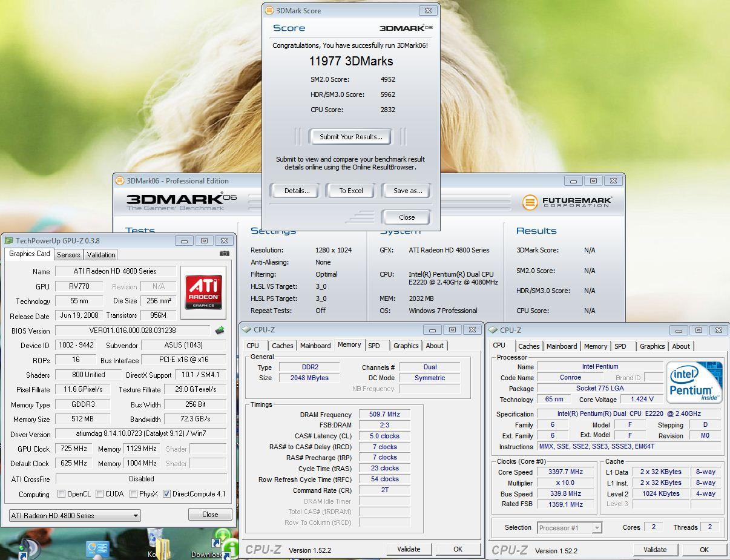Open the CPU tab in the Memory CPU-Z window
This screenshot has width=730, height=560.
tap(253, 346)
